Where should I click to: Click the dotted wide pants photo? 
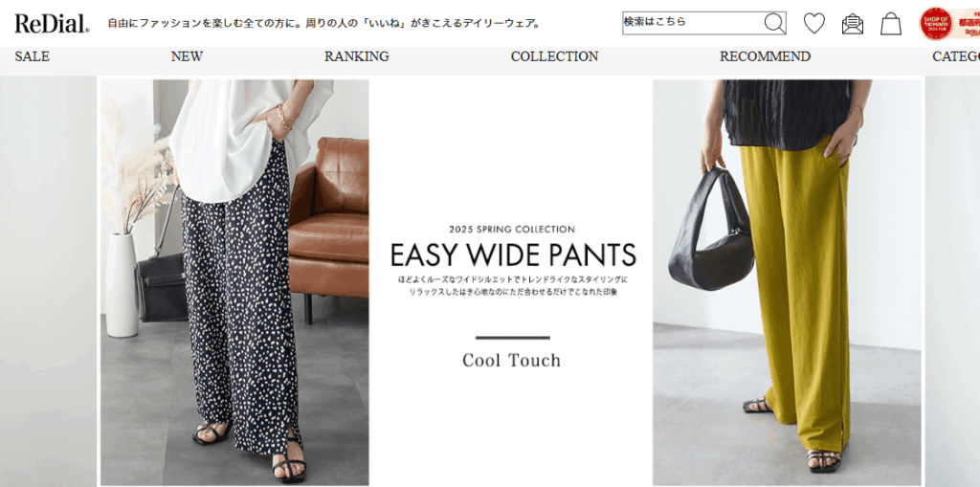coord(235,282)
